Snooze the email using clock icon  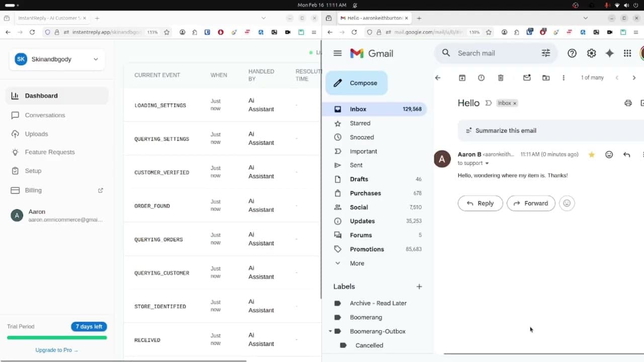(x=481, y=77)
